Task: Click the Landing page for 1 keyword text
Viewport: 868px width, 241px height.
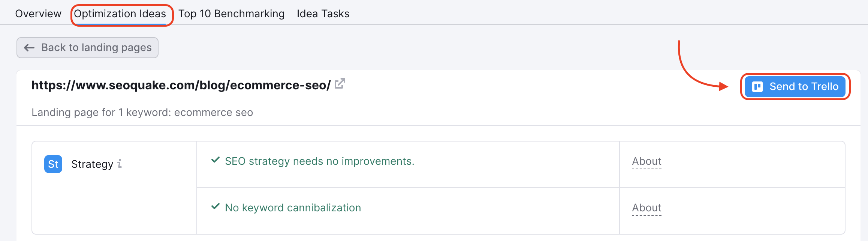Action: pyautogui.click(x=142, y=113)
